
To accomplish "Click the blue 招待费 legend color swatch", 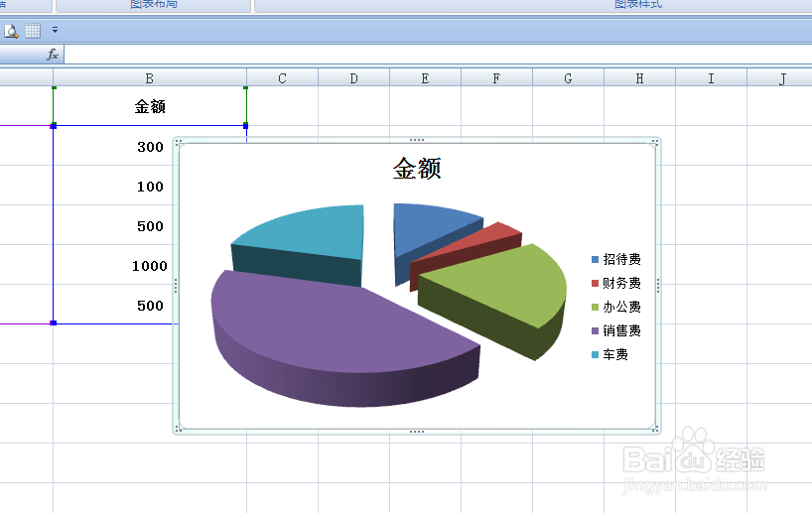I will (x=595, y=259).
